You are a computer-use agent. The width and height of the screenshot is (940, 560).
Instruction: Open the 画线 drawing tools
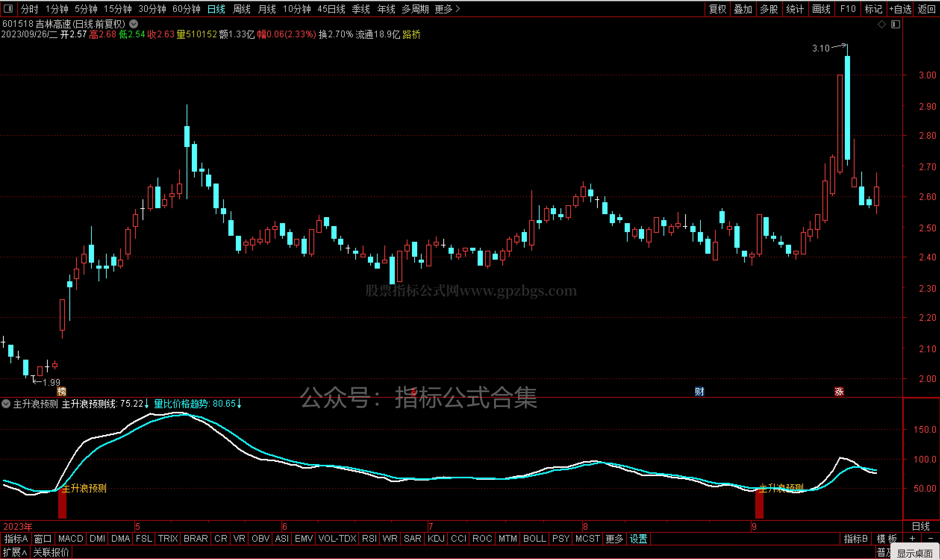click(821, 9)
